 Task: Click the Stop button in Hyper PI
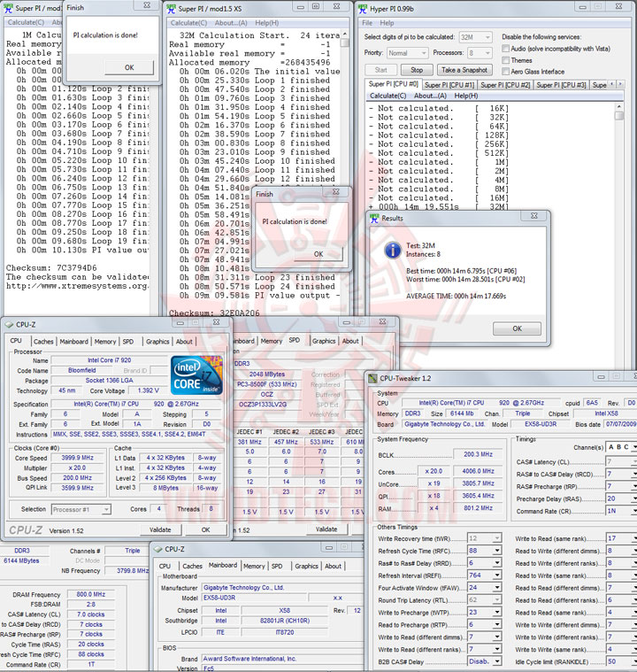tap(417, 70)
